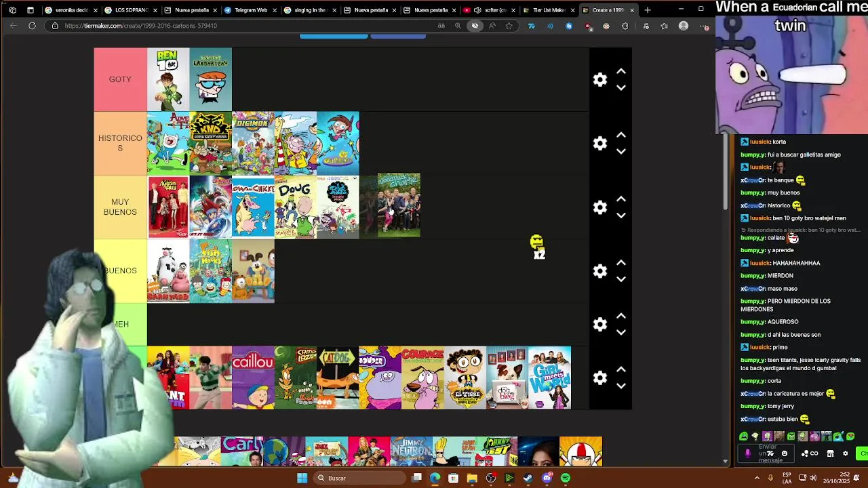This screenshot has width=868, height=488.
Task: Select the CatDog thumbnail
Action: 338,378
